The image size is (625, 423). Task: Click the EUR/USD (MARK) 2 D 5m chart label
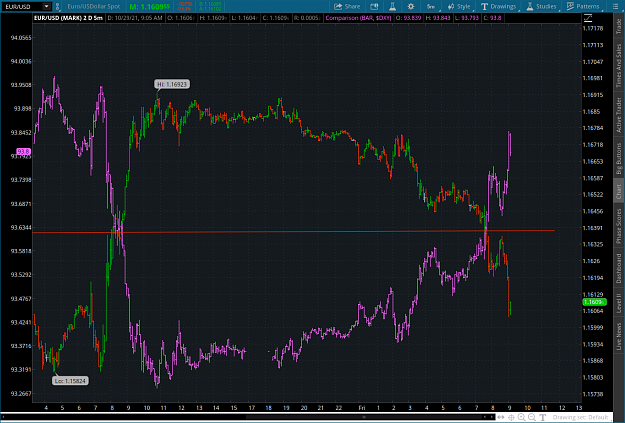pos(68,18)
